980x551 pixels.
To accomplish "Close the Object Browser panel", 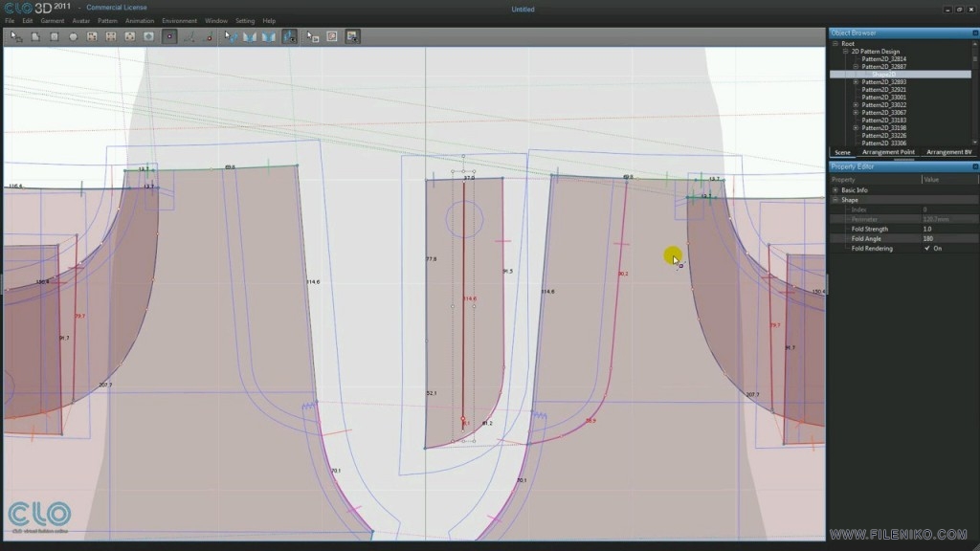I will [975, 33].
